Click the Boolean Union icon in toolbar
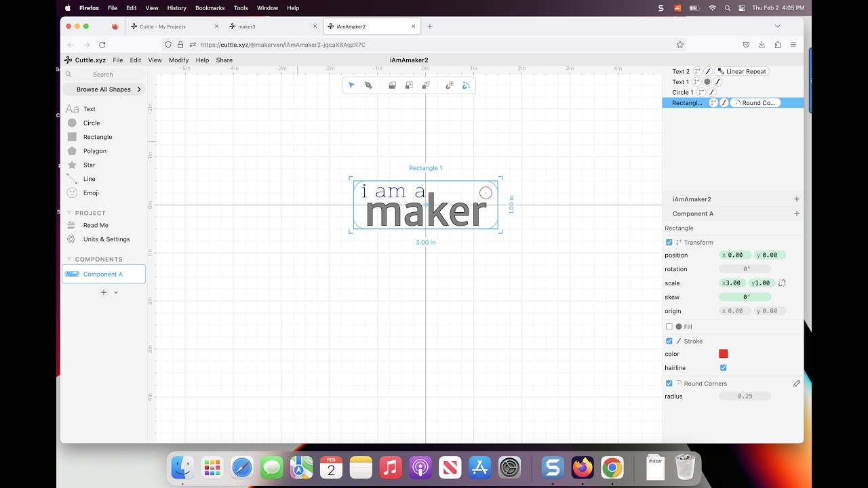The image size is (868, 488). (x=392, y=85)
